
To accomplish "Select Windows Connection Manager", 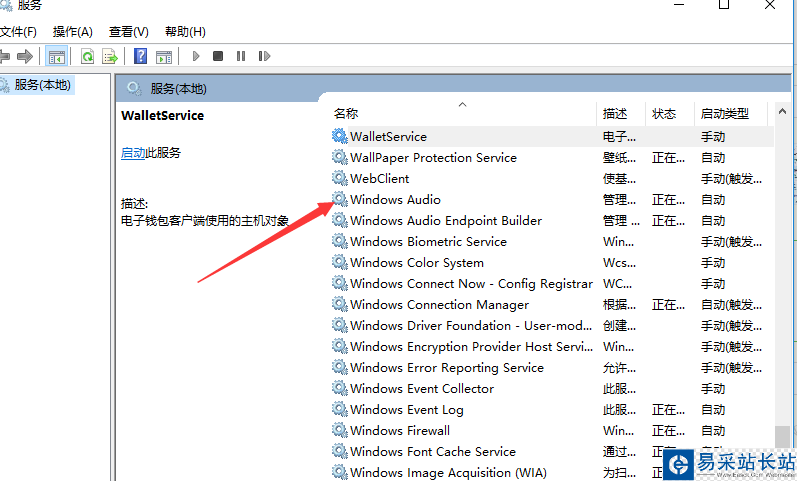I will (552, 305).
